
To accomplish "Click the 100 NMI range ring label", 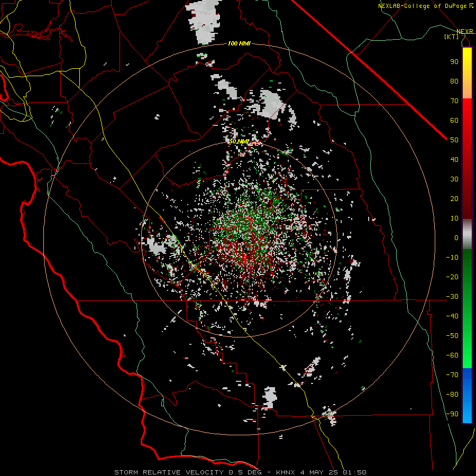I will pyautogui.click(x=239, y=44).
